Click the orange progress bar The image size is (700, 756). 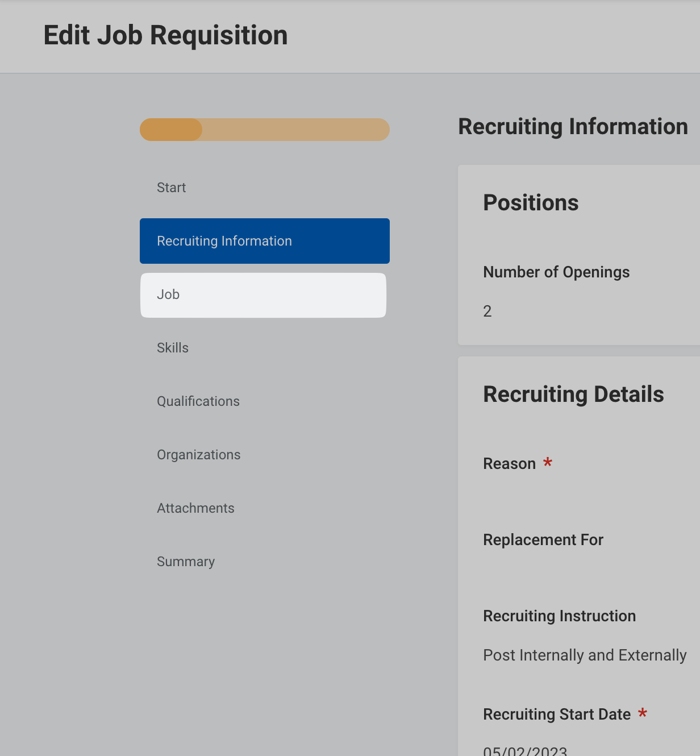point(265,130)
